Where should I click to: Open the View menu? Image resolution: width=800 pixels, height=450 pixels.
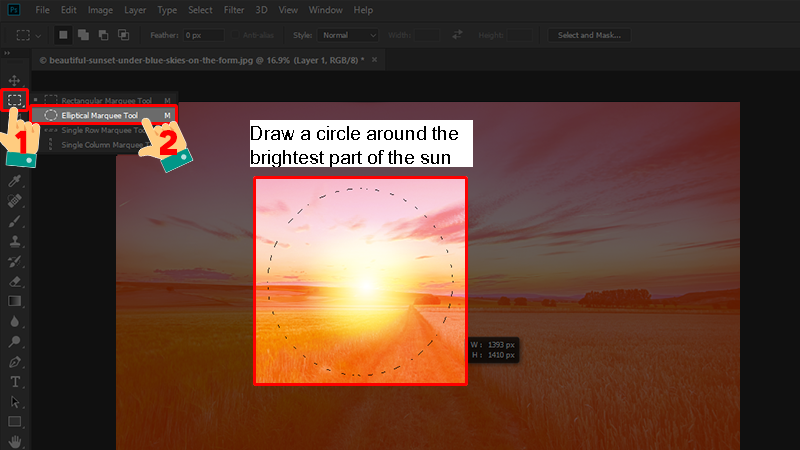pyautogui.click(x=288, y=10)
